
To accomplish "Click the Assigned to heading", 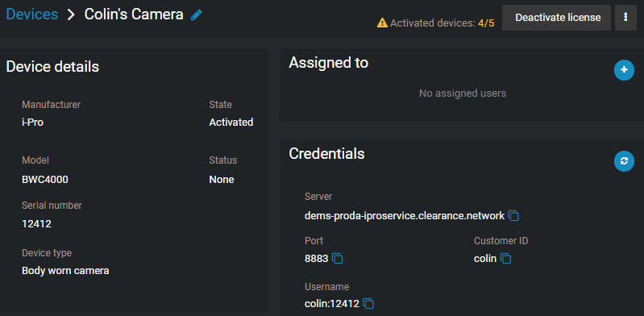I will coord(329,62).
